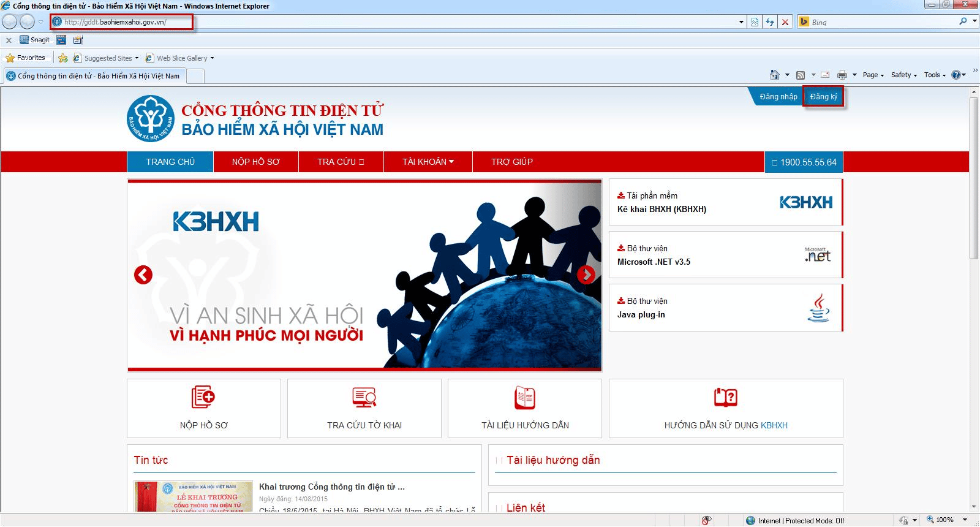980x527 pixels.
Task: Click the next slide arrow on banner
Action: [x=586, y=275]
